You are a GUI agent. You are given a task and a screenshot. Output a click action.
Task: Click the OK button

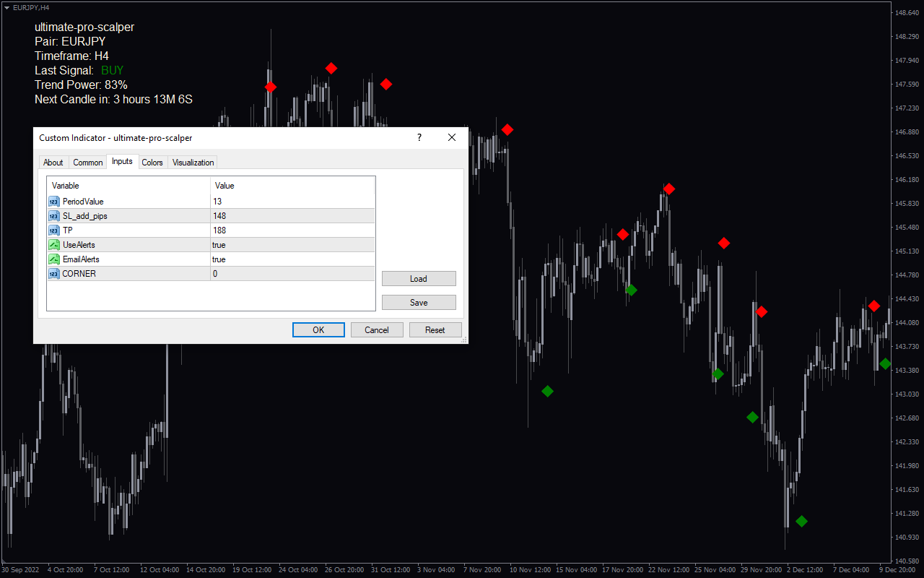click(x=318, y=329)
